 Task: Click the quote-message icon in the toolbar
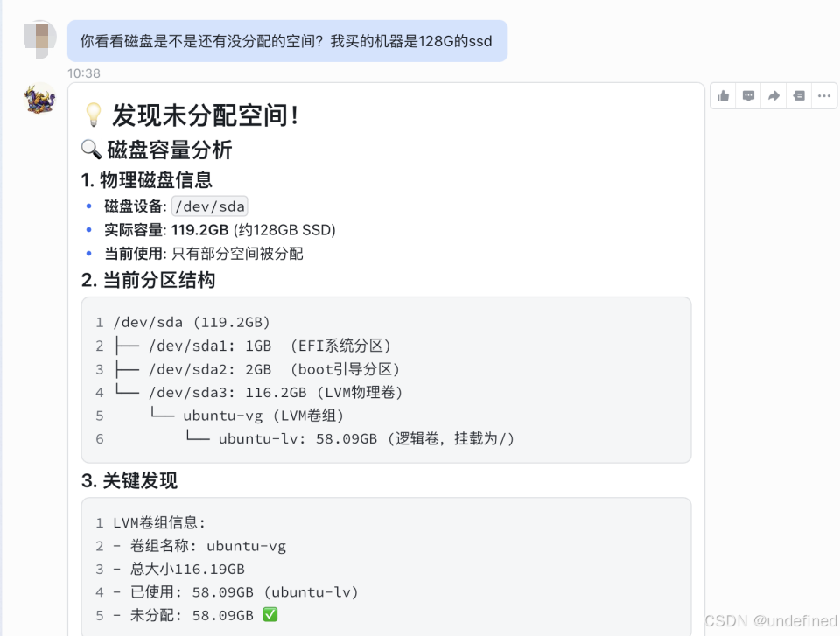click(x=798, y=96)
